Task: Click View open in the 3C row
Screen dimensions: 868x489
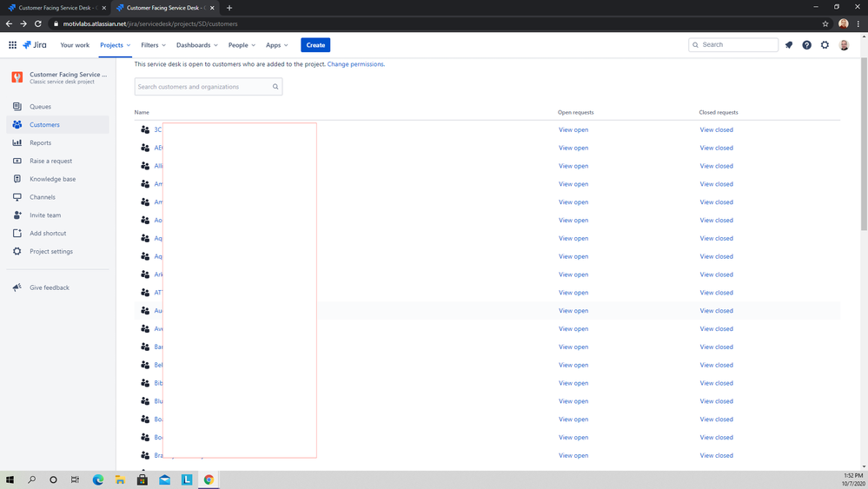Action: pyautogui.click(x=573, y=129)
